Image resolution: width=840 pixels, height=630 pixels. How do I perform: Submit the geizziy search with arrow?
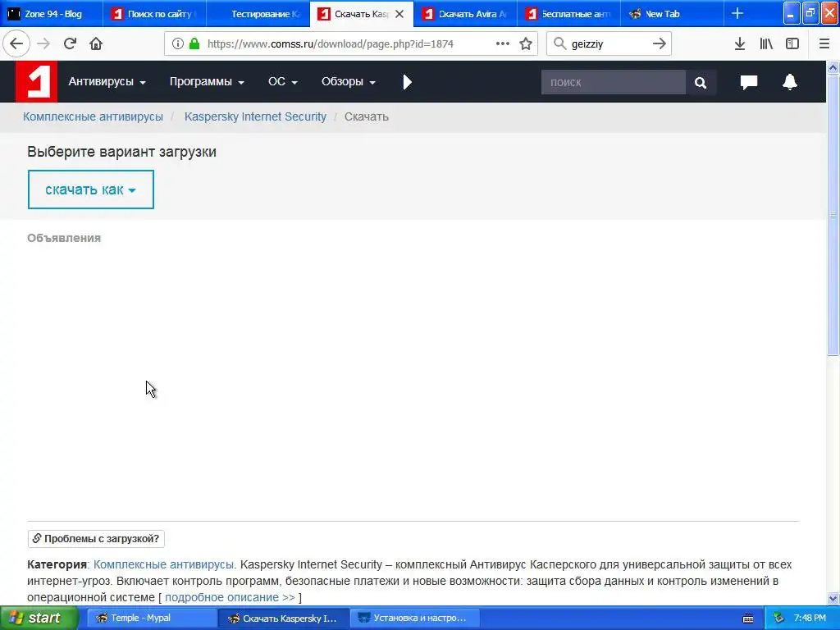[660, 43]
